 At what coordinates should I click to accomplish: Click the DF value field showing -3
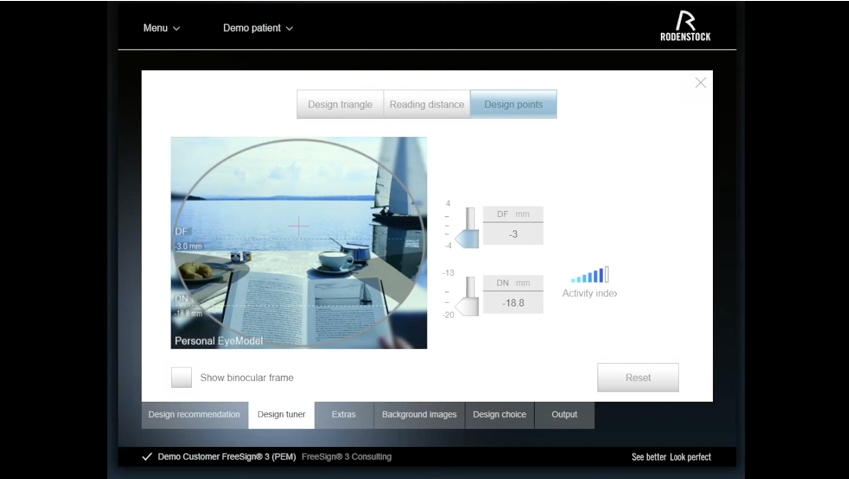coord(513,234)
